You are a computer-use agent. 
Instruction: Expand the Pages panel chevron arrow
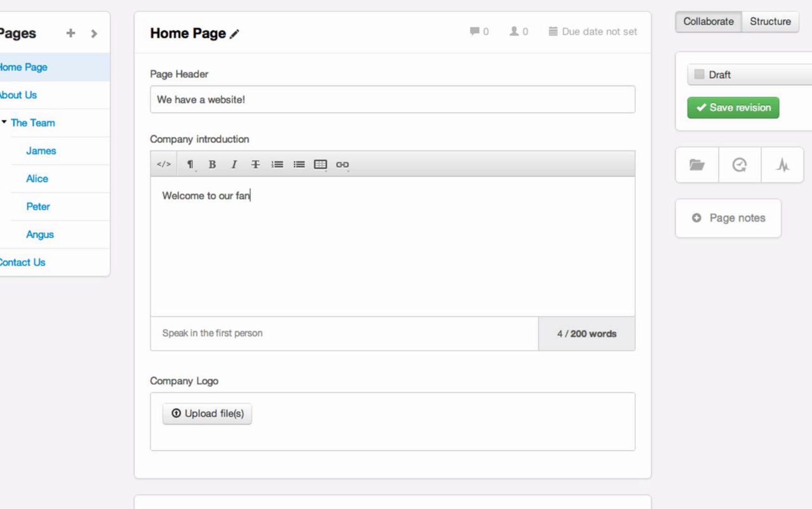(x=94, y=34)
